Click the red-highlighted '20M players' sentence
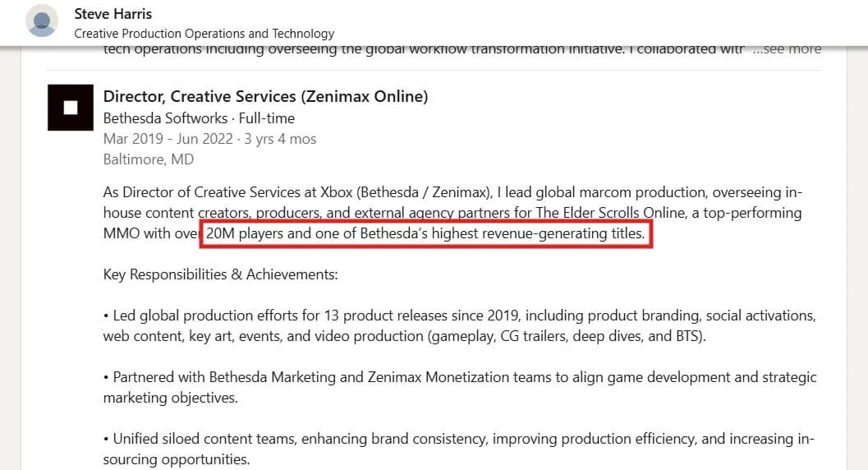The image size is (868, 470). [x=428, y=234]
